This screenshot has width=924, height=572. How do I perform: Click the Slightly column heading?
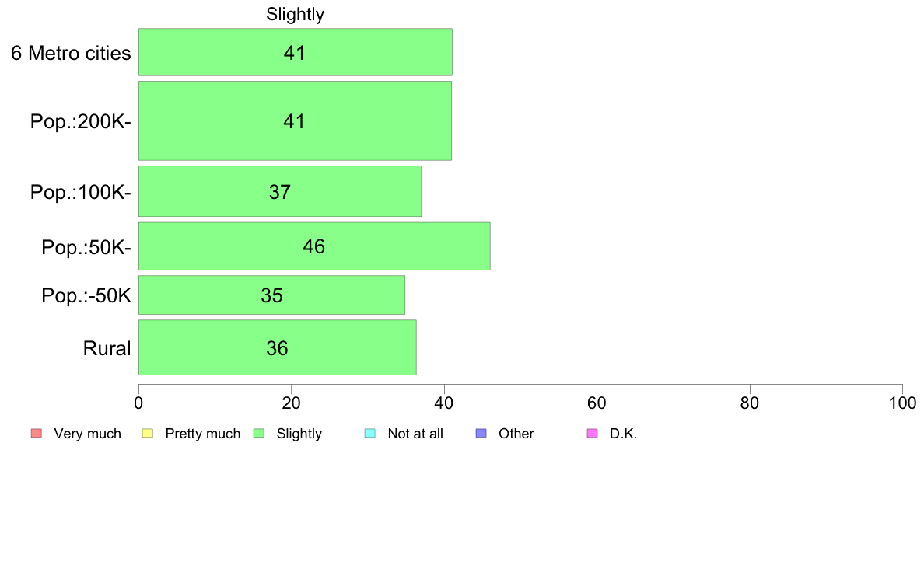[x=296, y=14]
